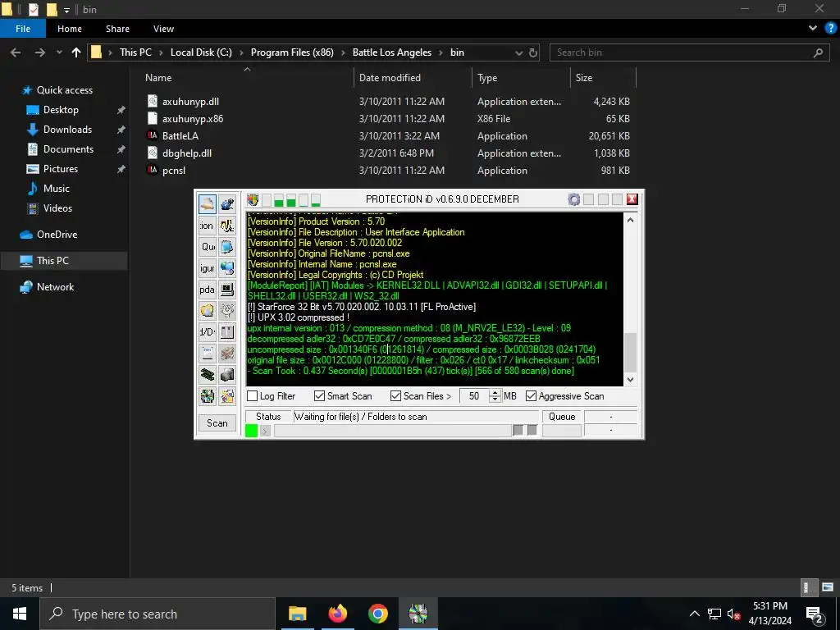
Task: Click the 50 MB file size field
Action: pos(475,396)
